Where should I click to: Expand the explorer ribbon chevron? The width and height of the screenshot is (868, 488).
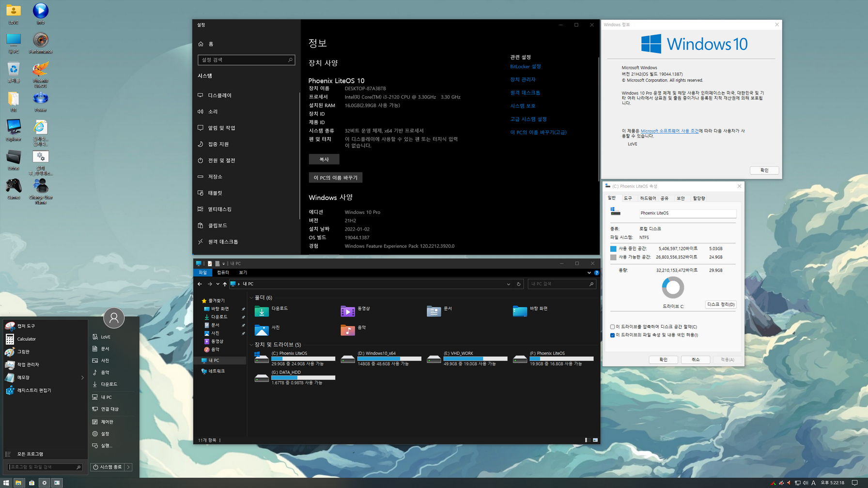589,273
